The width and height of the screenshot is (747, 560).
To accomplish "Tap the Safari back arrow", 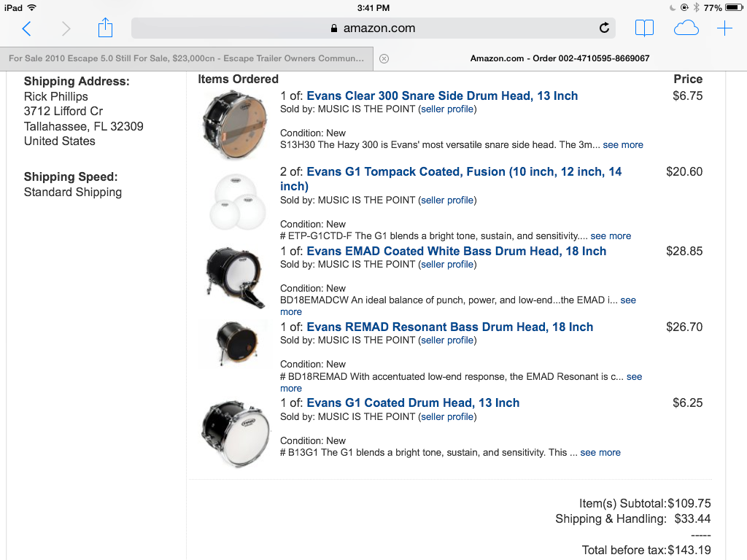I will pos(27,28).
